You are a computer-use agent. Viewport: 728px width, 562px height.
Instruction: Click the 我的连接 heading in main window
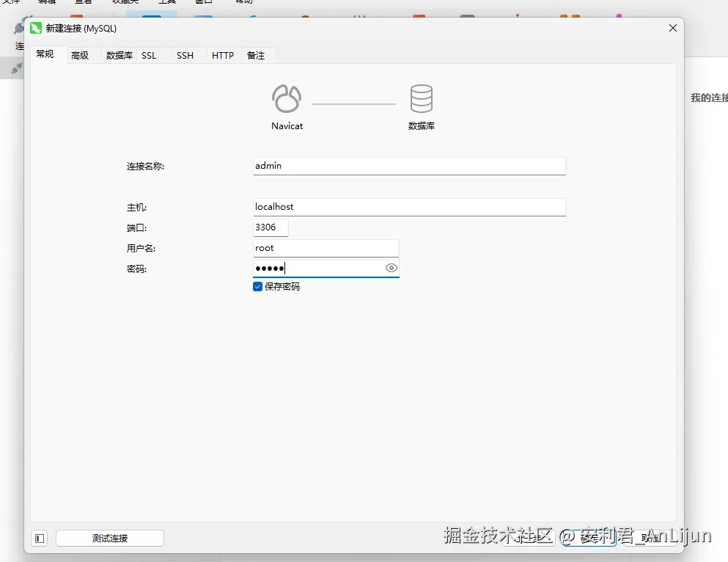point(709,98)
